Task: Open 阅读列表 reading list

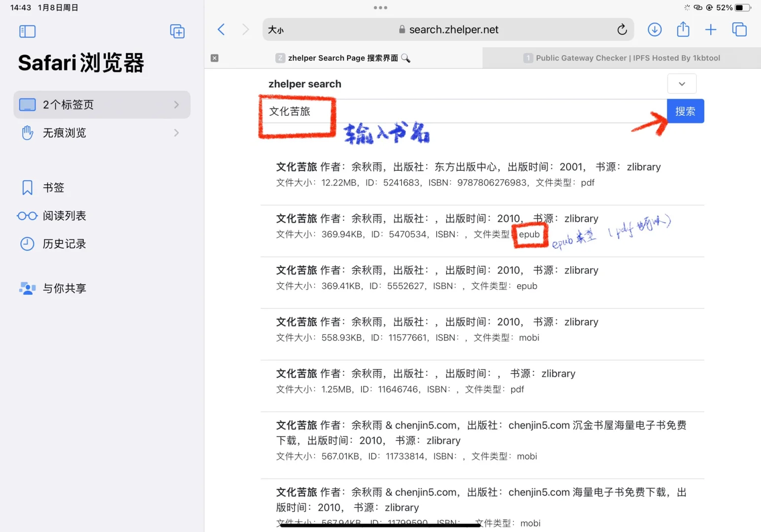Action: [x=102, y=216]
